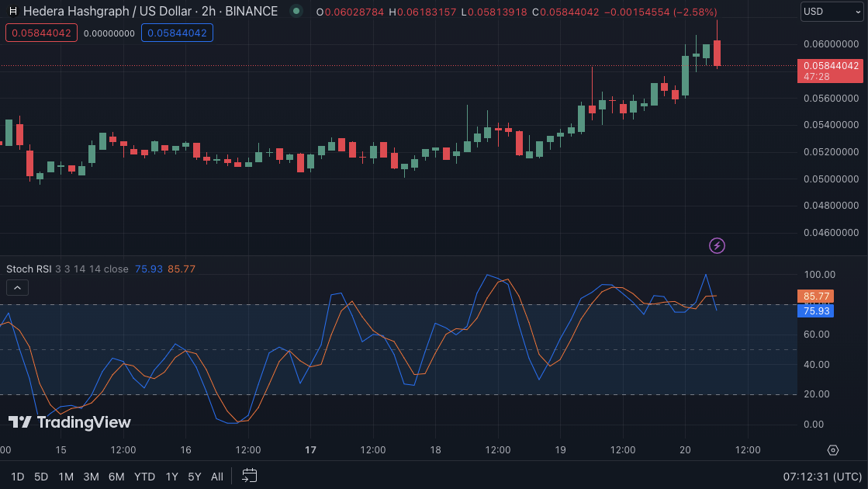The image size is (868, 489).
Task: Open the go-to-date calendar icon
Action: [x=250, y=476]
